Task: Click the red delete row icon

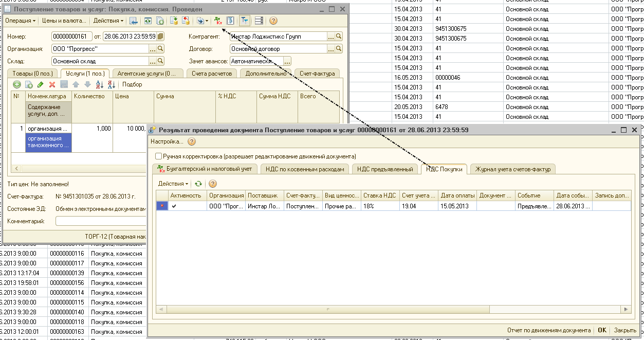Action: [x=52, y=84]
